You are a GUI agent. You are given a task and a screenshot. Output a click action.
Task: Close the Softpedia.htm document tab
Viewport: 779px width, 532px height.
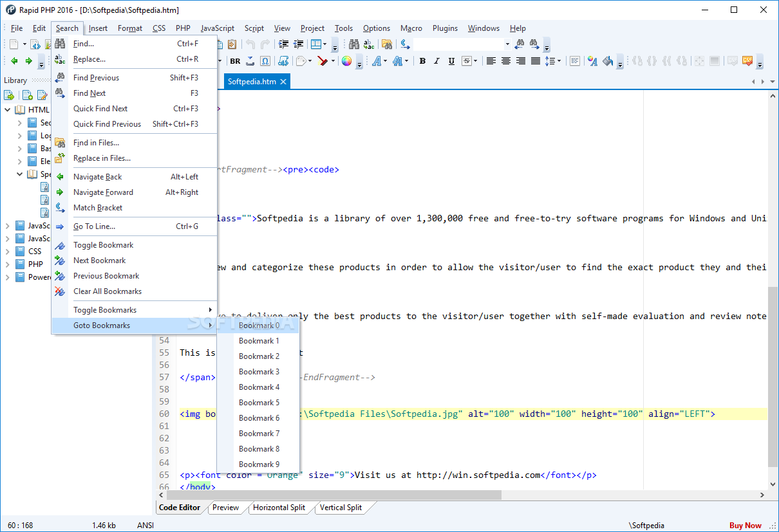tap(283, 82)
